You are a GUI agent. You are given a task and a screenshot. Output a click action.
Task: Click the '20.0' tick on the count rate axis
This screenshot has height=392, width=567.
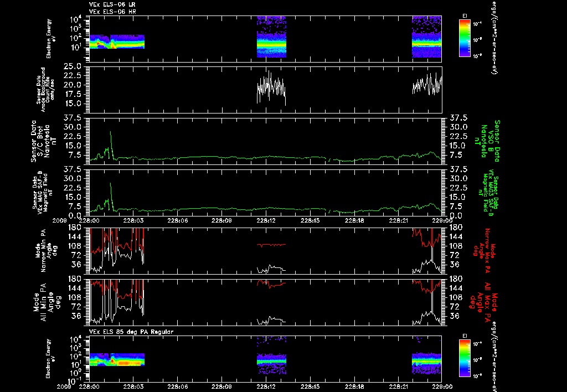pyautogui.click(x=73, y=85)
